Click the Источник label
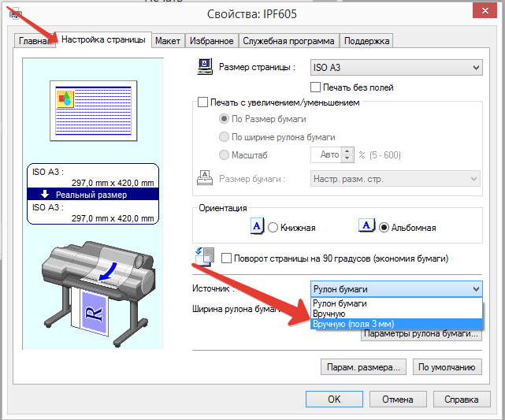Viewport: 505px width, 420px height. click(211, 288)
